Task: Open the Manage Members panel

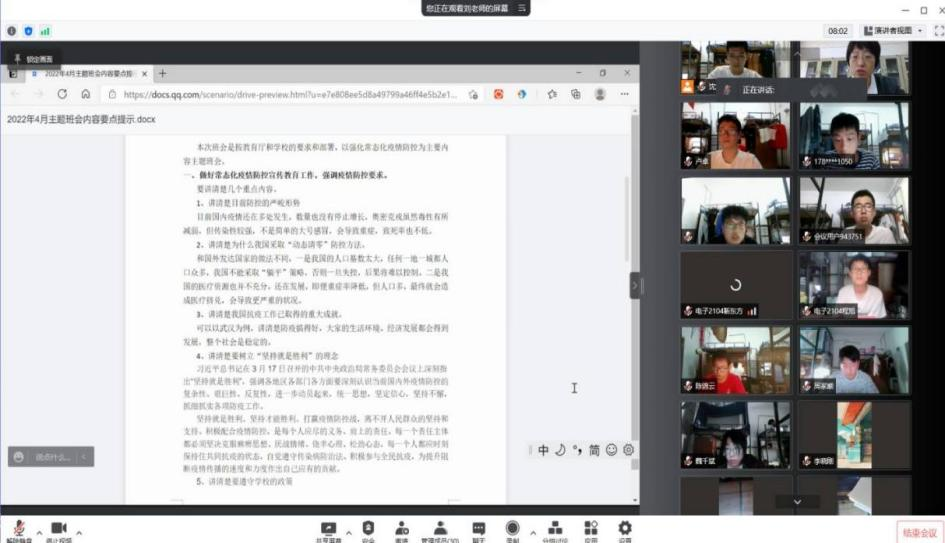Action: (439, 529)
